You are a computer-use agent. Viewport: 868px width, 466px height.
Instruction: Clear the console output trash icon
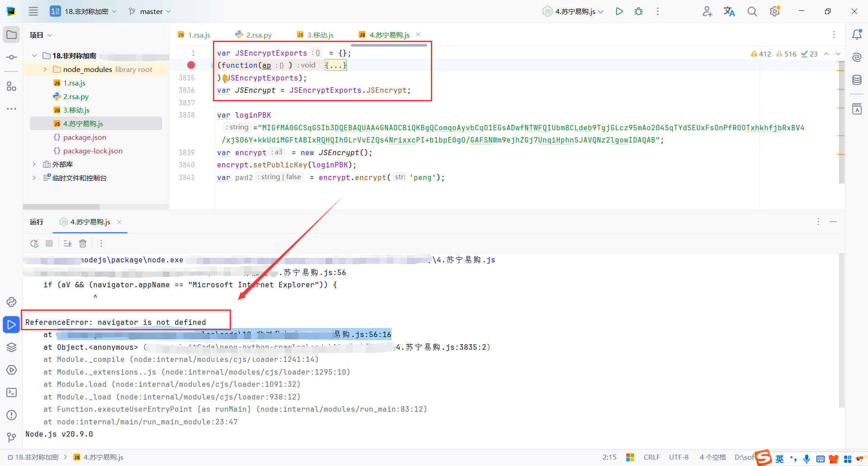tap(83, 243)
